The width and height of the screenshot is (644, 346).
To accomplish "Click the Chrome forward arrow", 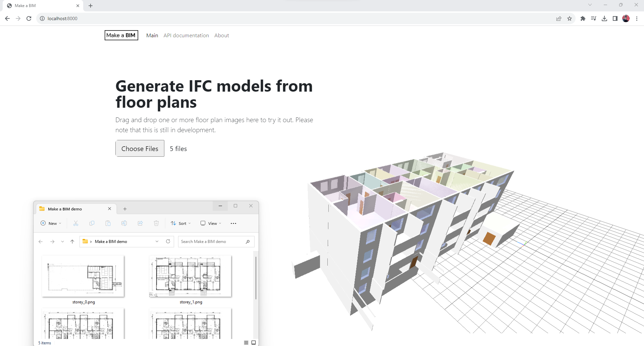I will 18,18.
